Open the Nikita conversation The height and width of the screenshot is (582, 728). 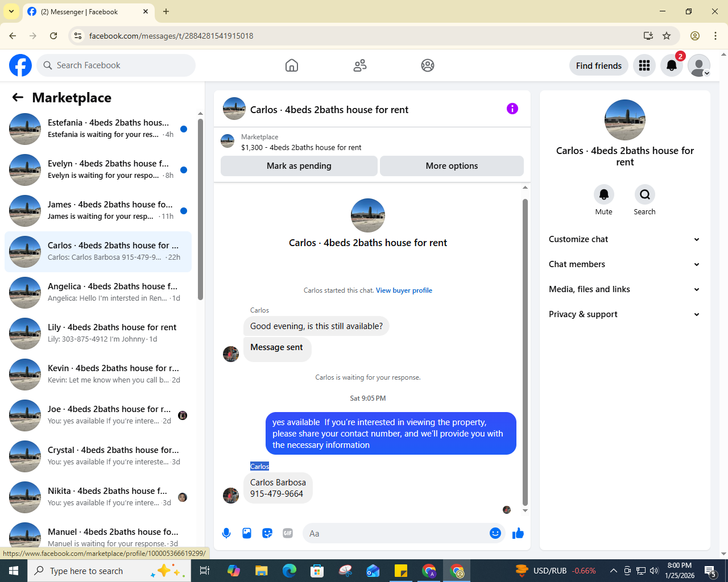(98, 497)
